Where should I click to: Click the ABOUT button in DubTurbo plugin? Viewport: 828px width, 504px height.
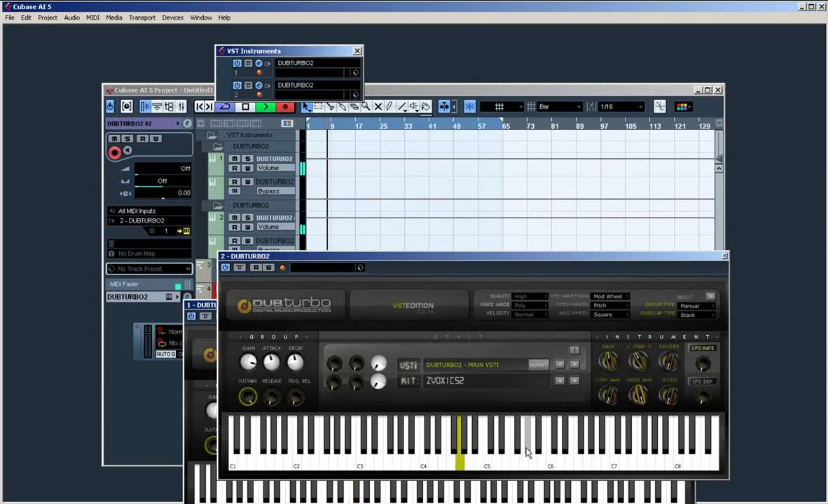tap(710, 297)
